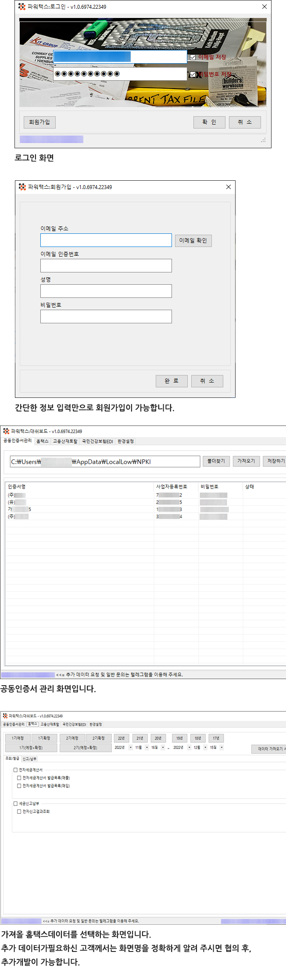Close the 로그인 window with the X

[264, 7]
